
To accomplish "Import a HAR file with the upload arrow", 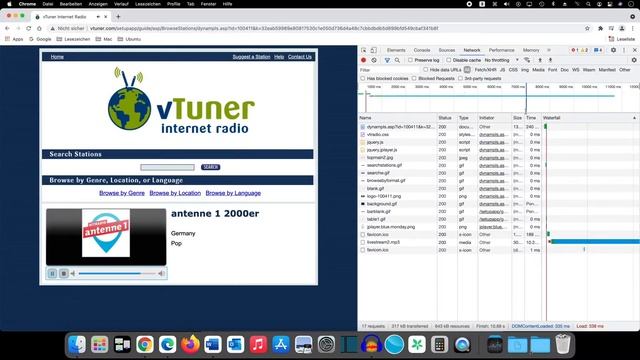I will tap(540, 60).
